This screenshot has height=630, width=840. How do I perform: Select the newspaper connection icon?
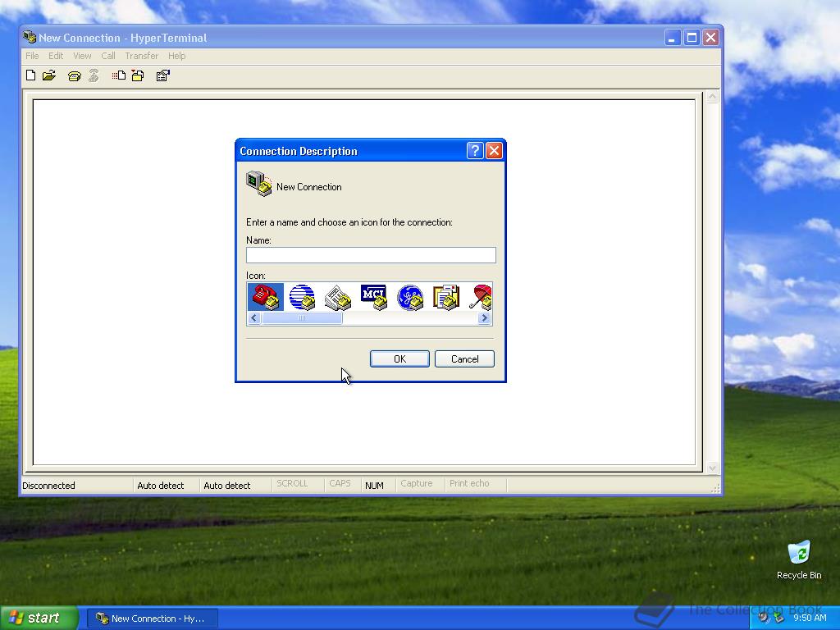coord(338,297)
